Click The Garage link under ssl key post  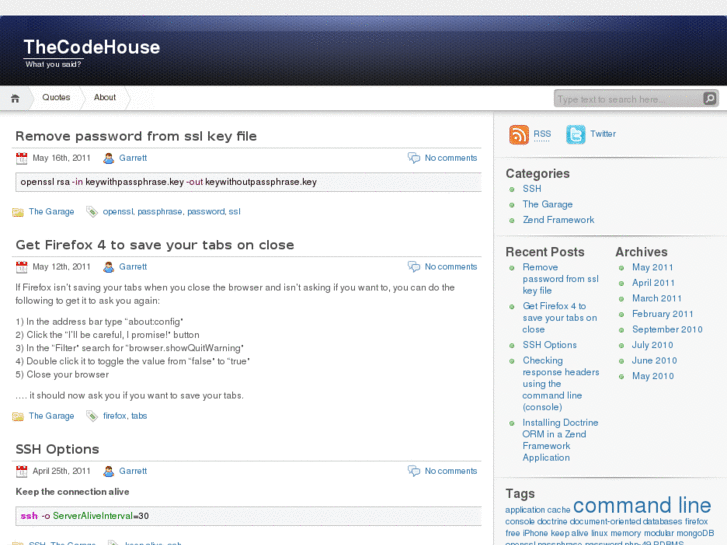pos(51,212)
